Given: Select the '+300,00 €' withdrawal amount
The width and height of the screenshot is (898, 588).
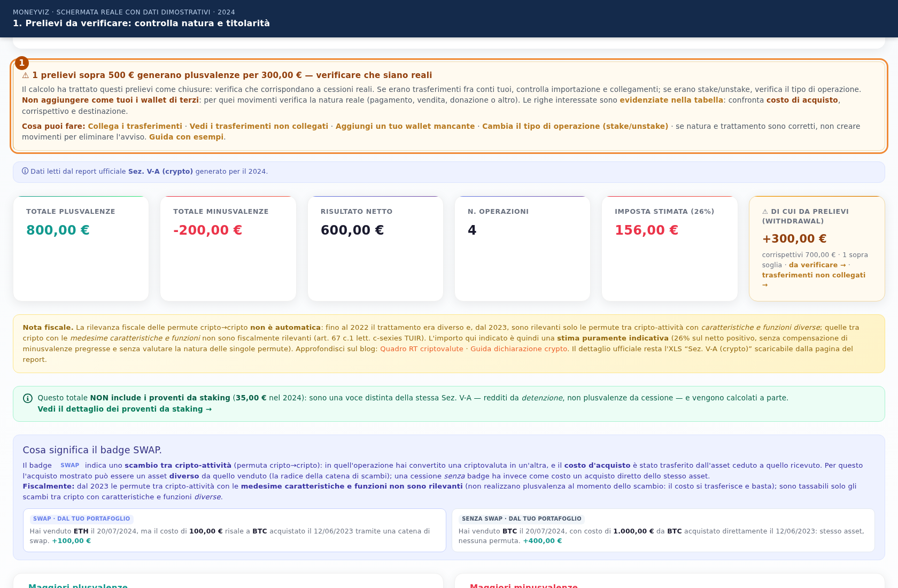Looking at the screenshot, I should (x=794, y=238).
